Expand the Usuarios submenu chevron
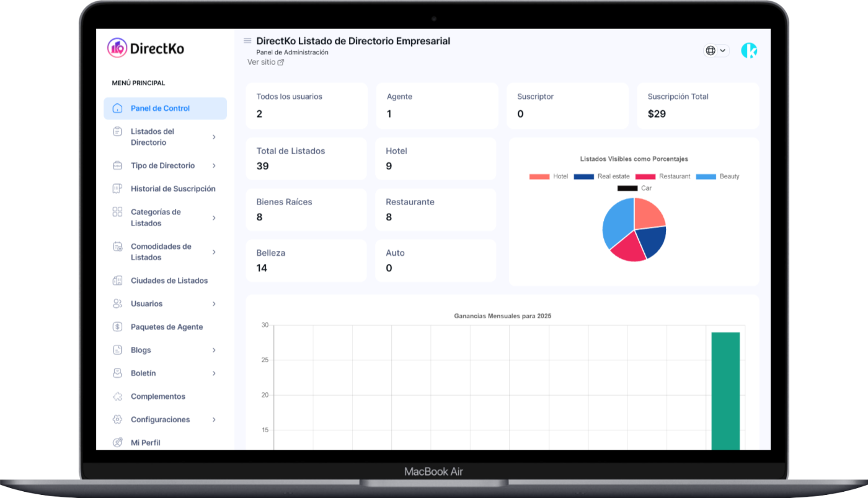 click(x=214, y=304)
